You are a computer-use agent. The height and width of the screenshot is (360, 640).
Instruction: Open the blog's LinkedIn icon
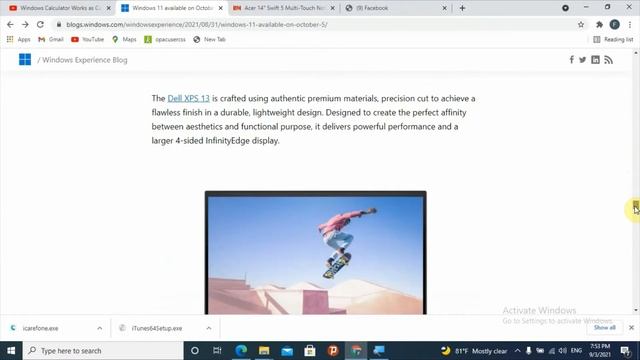point(596,60)
